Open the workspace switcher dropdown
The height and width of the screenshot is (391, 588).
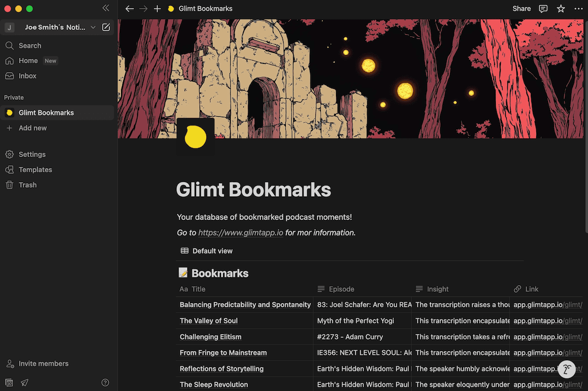pyautogui.click(x=93, y=27)
